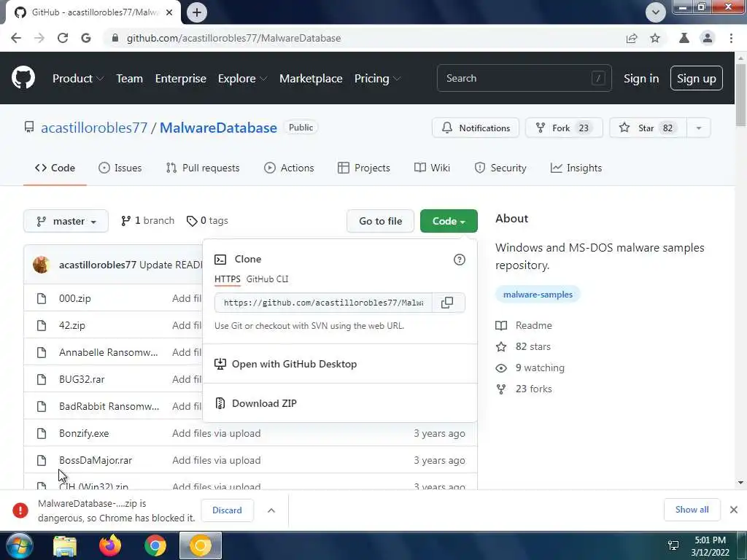Switch to the Wiki tab
Image resolution: width=747 pixels, height=560 pixels.
click(432, 168)
